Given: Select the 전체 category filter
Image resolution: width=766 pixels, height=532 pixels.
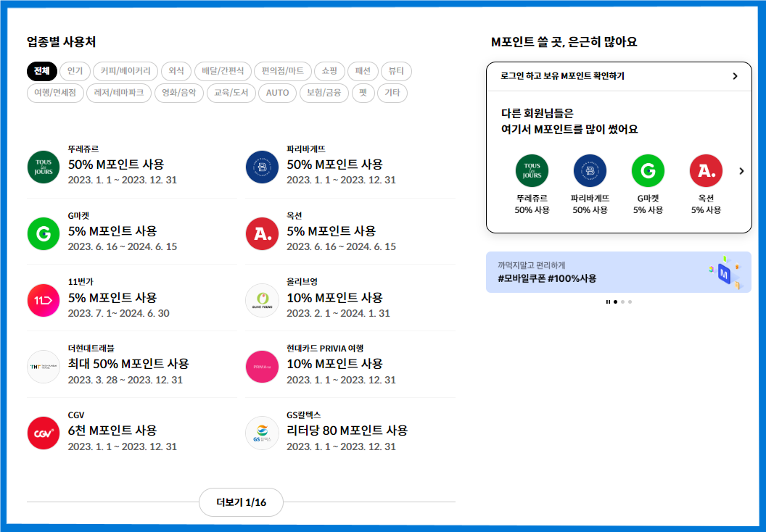Looking at the screenshot, I should click(42, 71).
